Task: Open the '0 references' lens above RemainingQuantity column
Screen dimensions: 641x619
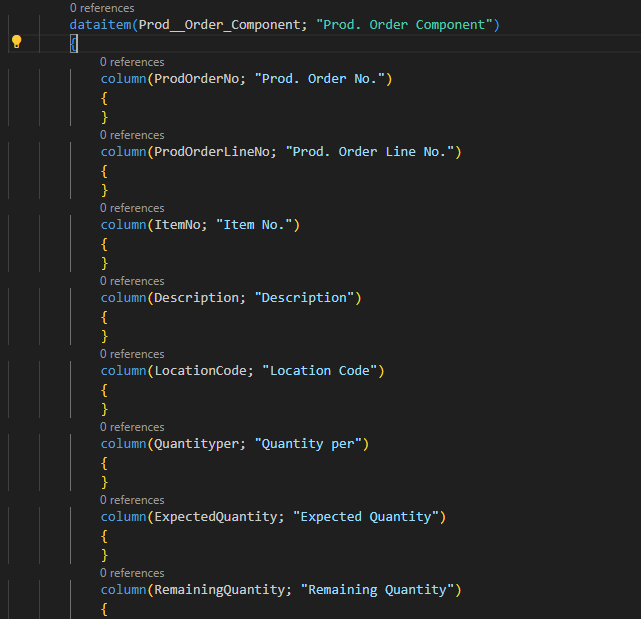Action: 132,573
